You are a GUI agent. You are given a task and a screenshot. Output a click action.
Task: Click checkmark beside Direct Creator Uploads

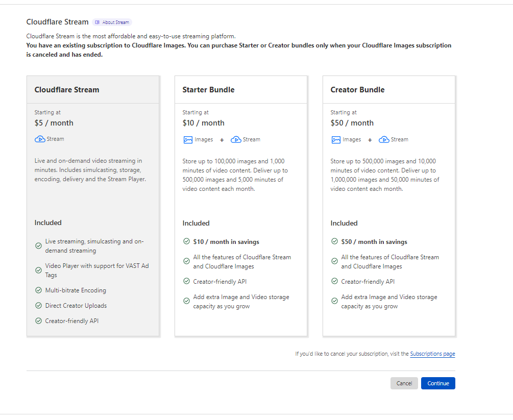point(38,306)
